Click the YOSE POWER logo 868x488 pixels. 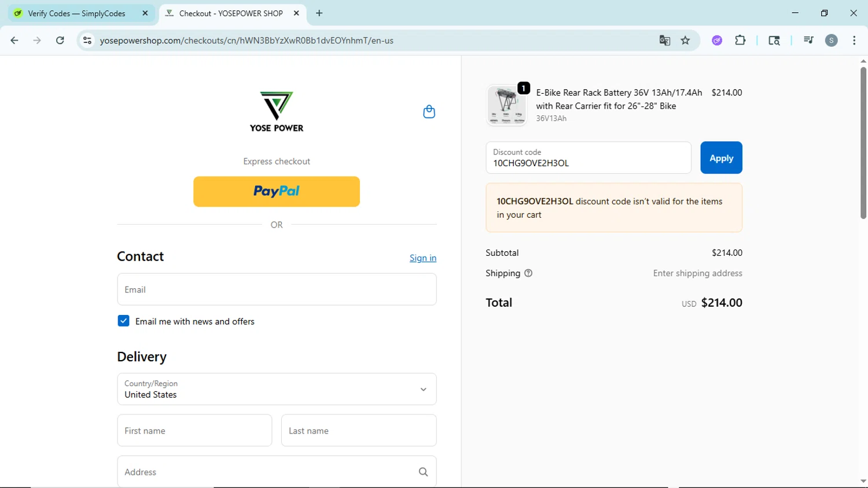[277, 112]
